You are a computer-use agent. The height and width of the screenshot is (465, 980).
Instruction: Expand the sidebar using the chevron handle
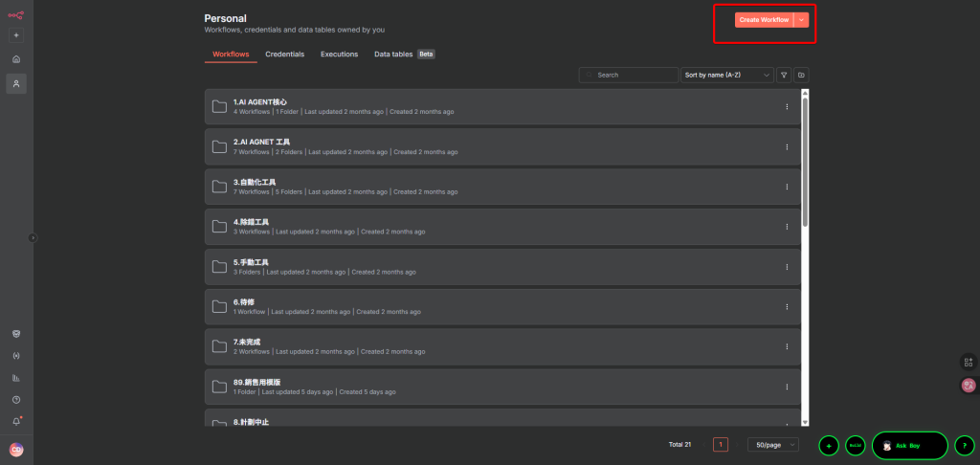coord(33,237)
